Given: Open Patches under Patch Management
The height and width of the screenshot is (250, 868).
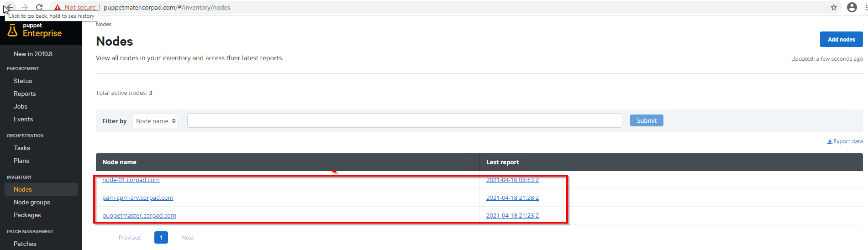Looking at the screenshot, I should pyautogui.click(x=25, y=244).
